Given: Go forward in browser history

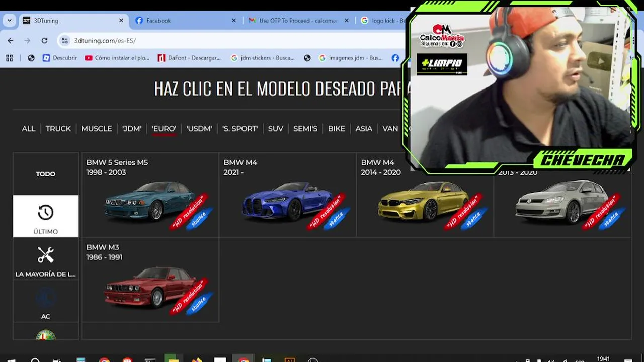Looking at the screenshot, I should pos(27,41).
